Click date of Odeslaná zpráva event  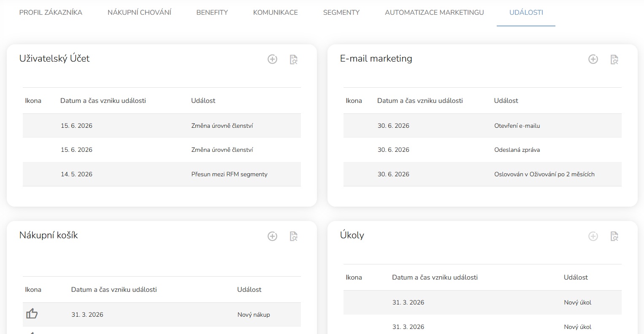(x=393, y=150)
